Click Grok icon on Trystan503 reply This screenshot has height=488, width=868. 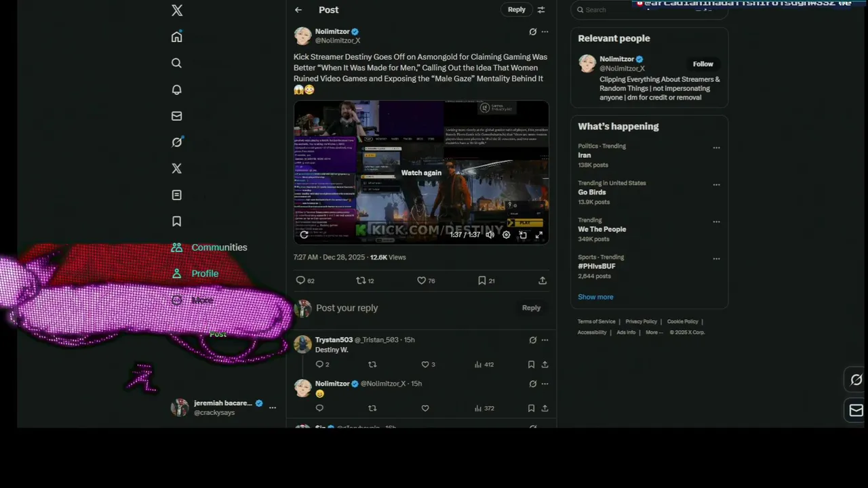[533, 340]
